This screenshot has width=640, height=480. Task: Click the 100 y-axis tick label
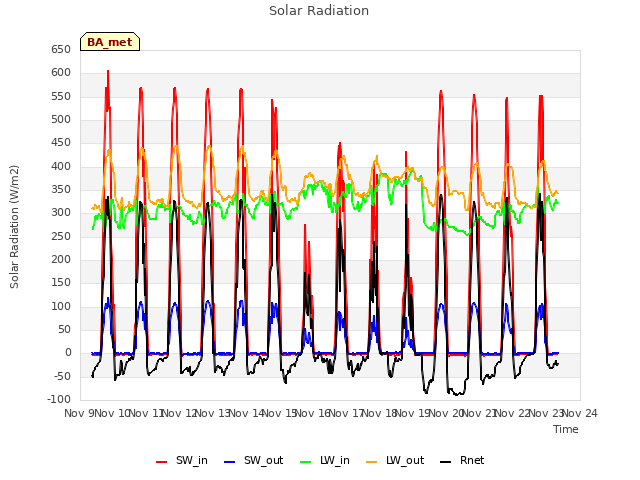[x=61, y=307]
